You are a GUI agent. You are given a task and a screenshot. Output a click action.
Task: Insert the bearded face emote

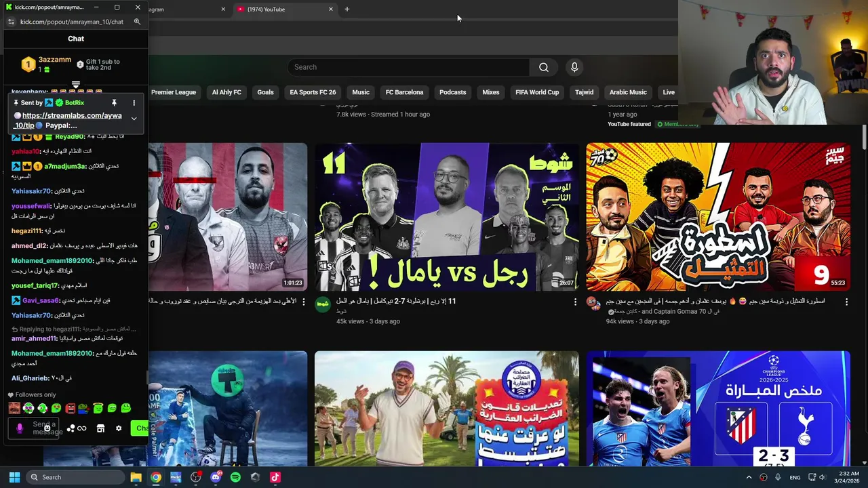[x=14, y=408]
